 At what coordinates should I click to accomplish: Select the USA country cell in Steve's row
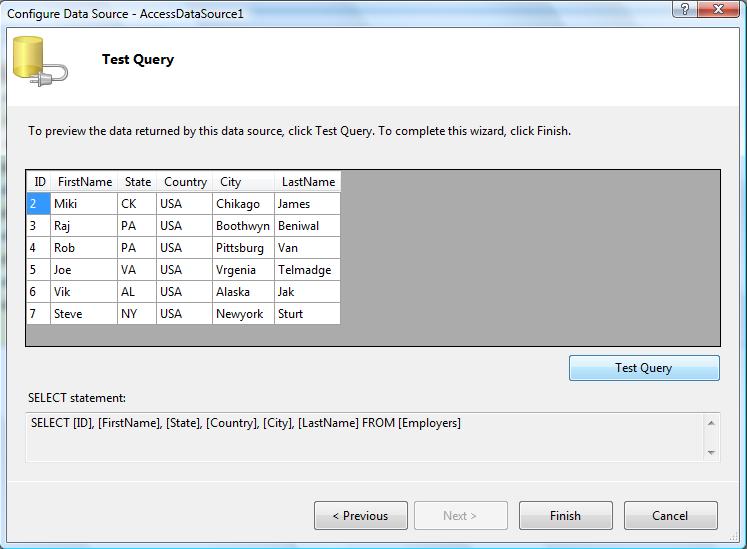[185, 313]
